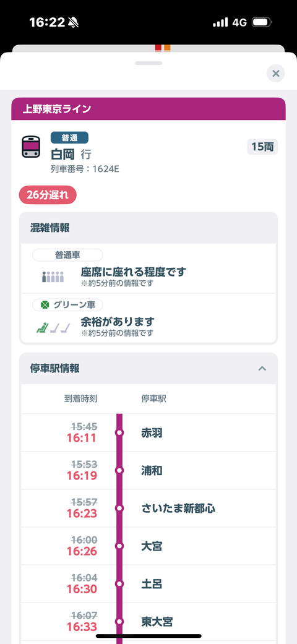This screenshot has height=644, width=297.
Task: Select the 浦和 station stop marker
Action: (x=119, y=470)
